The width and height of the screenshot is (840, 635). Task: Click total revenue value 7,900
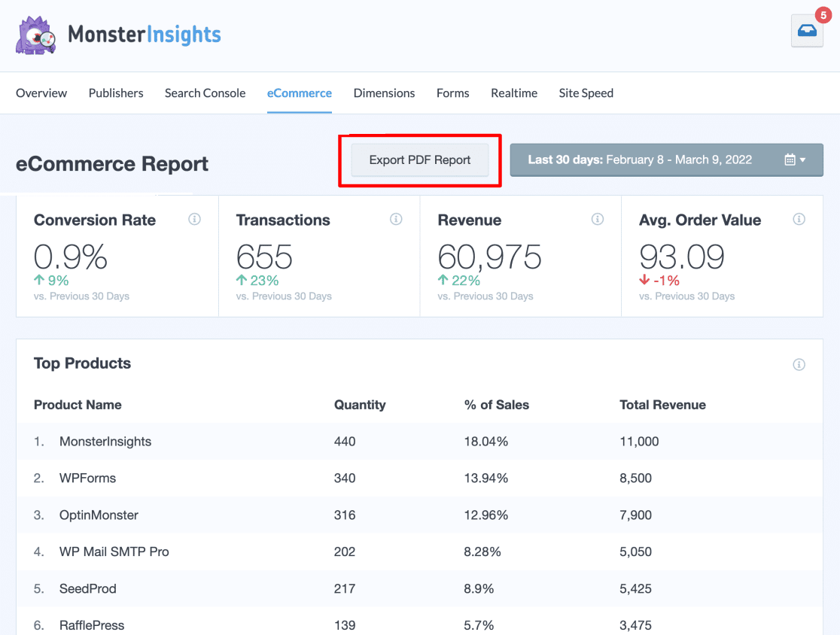[x=636, y=515]
